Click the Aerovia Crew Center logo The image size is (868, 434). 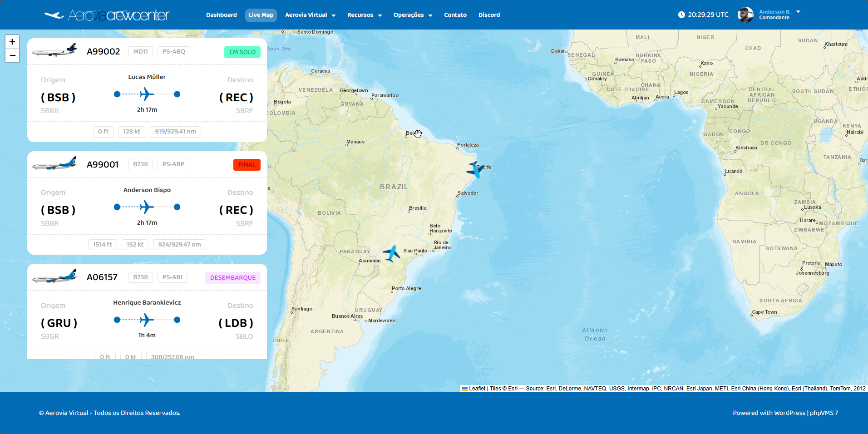click(107, 15)
